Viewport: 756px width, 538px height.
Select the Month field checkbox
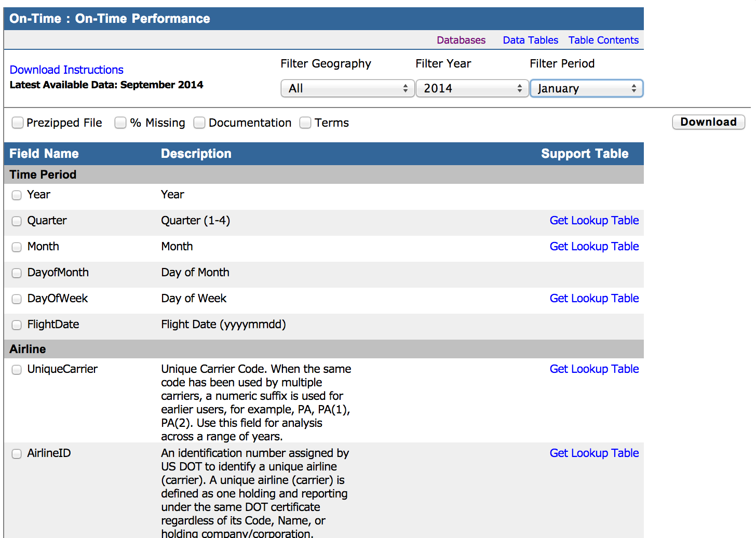coord(17,247)
